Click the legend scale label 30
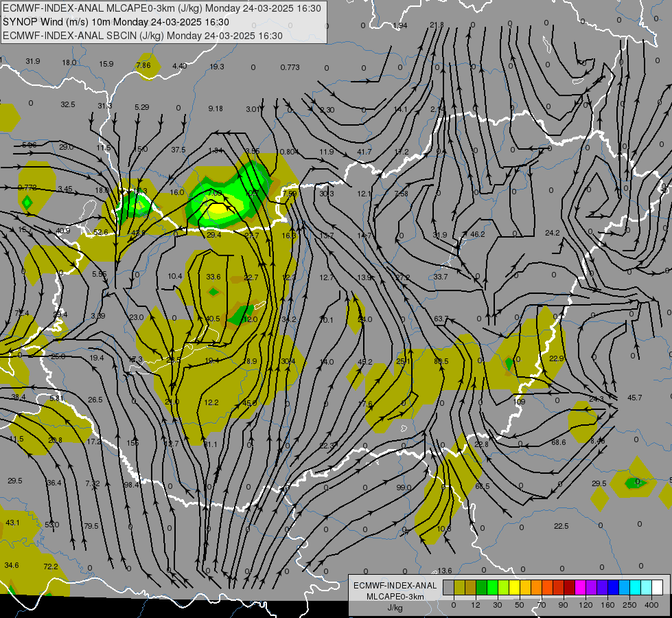Screen dimensions: 672x618 click(497, 605)
